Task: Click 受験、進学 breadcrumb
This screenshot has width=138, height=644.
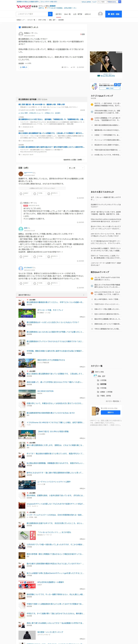Action: 52,20
